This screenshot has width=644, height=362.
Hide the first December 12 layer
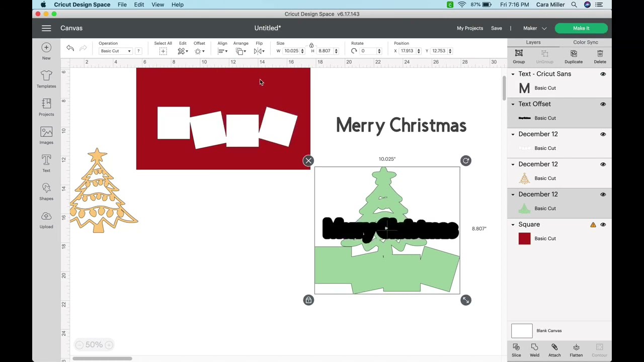pyautogui.click(x=603, y=134)
